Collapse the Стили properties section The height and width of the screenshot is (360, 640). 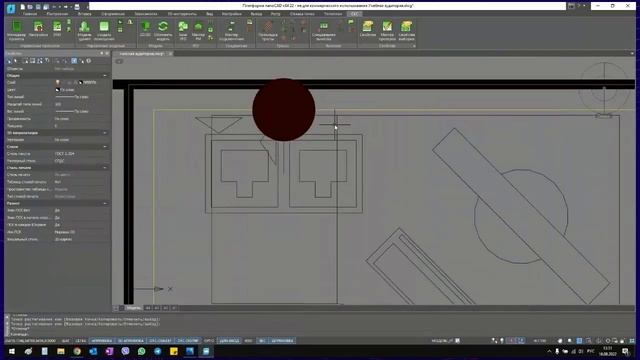coord(105,147)
